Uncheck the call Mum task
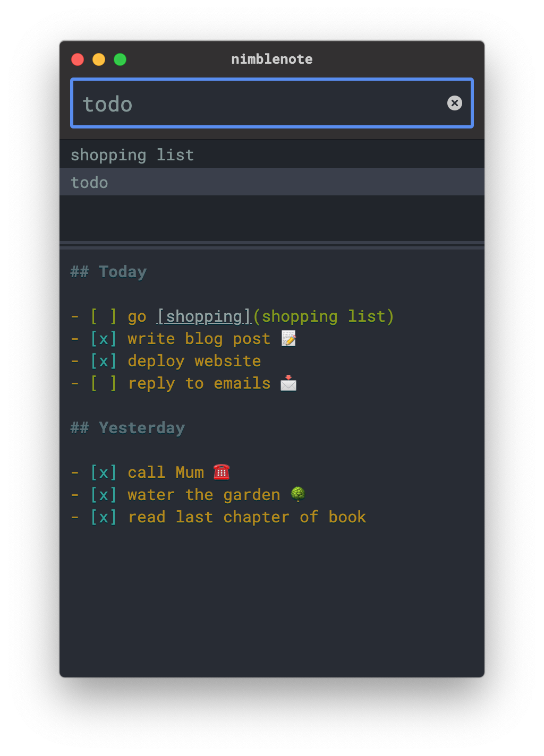The width and height of the screenshot is (544, 756). point(103,472)
